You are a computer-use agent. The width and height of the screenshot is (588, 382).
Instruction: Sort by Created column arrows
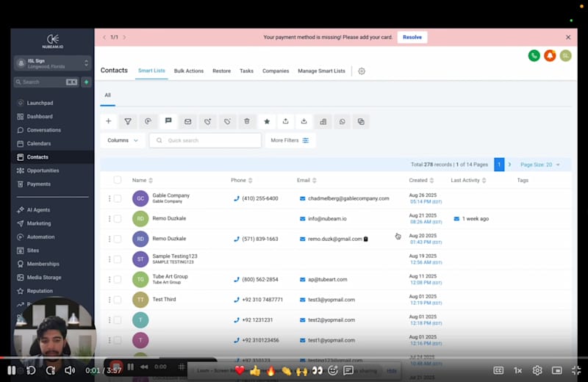pos(431,180)
